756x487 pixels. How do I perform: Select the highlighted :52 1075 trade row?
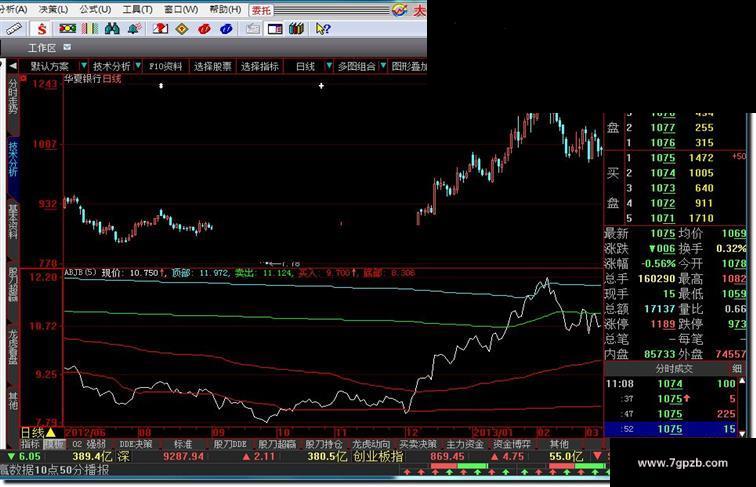pyautogui.click(x=671, y=429)
